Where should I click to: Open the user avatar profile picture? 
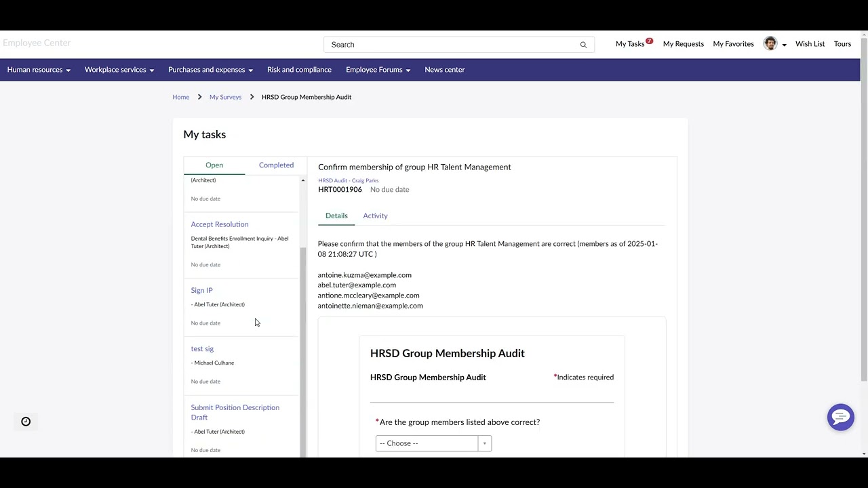point(770,43)
